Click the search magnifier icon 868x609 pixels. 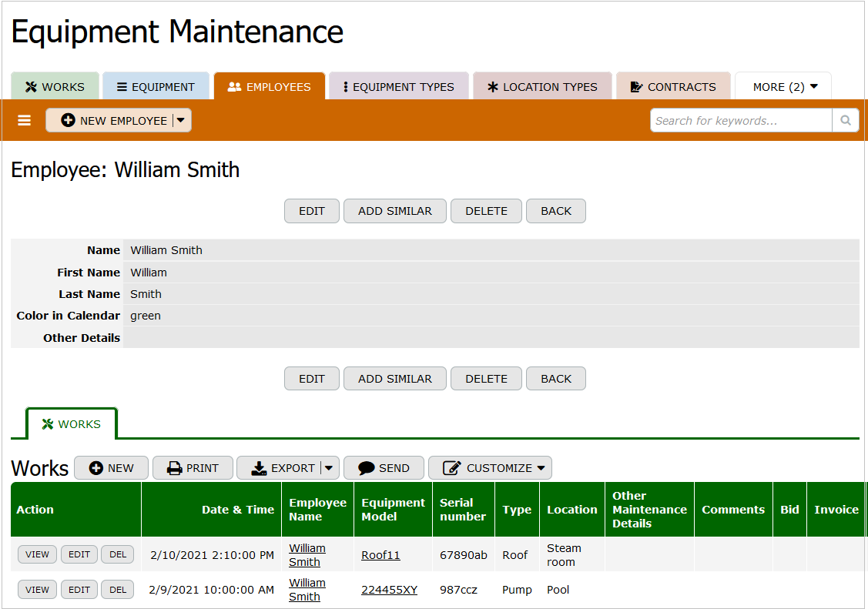coord(845,120)
